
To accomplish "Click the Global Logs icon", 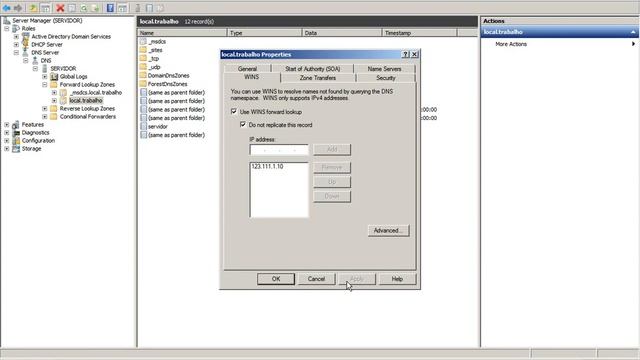I will [x=54, y=76].
